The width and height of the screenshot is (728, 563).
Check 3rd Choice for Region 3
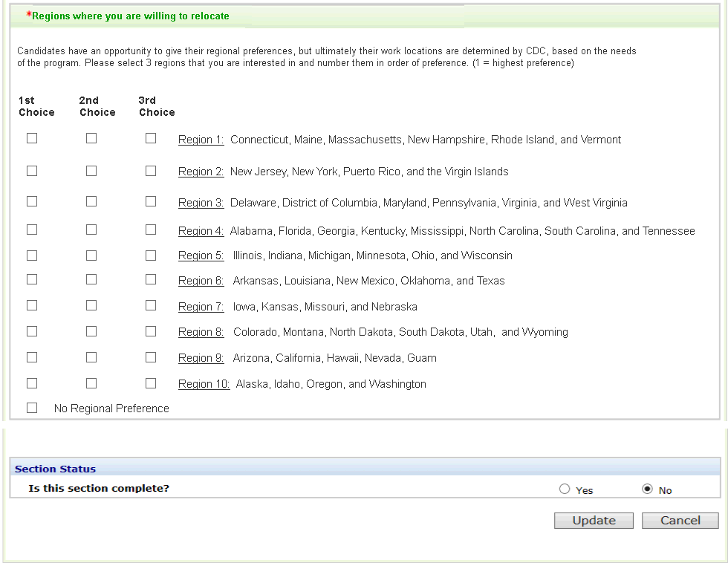(x=151, y=201)
